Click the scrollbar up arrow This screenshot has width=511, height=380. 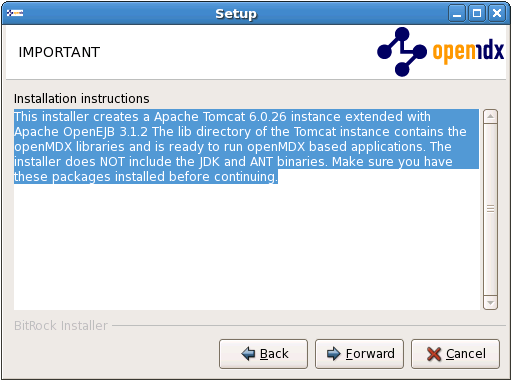(x=490, y=116)
